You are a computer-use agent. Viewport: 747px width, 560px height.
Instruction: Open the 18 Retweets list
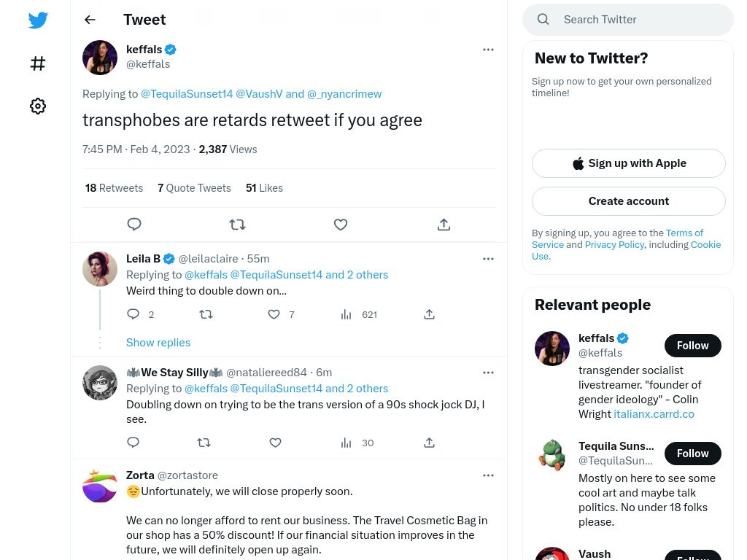(x=115, y=188)
